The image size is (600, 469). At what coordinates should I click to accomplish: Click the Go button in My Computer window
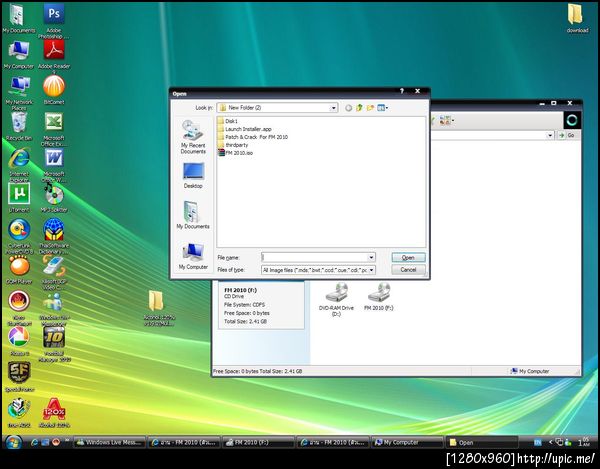(x=567, y=135)
